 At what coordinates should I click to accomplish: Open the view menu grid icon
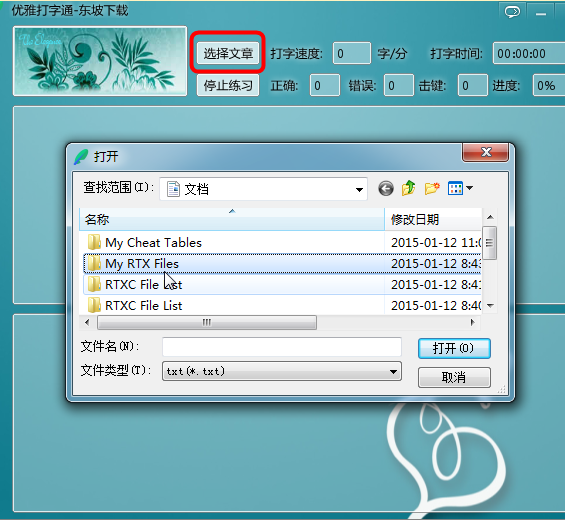(455, 188)
